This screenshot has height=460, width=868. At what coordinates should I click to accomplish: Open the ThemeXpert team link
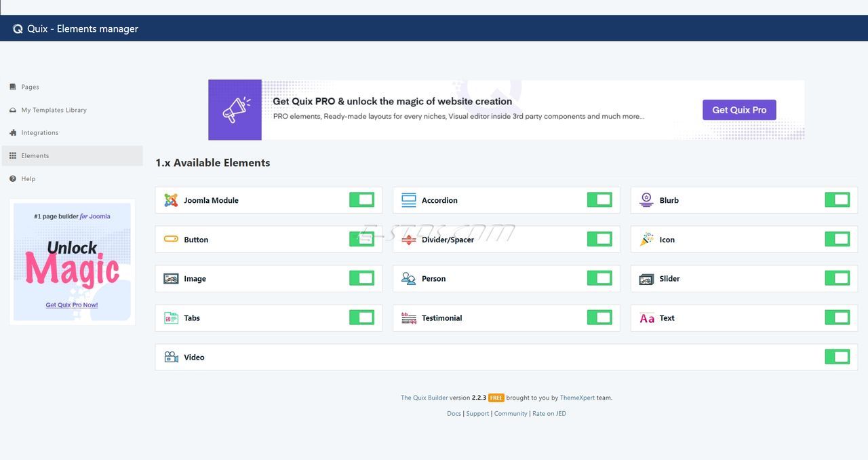[x=577, y=398]
